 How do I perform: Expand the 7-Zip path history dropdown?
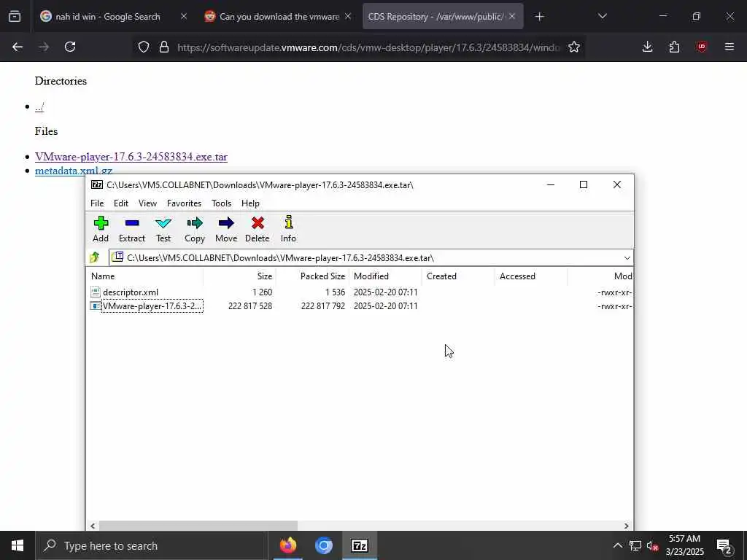tap(627, 257)
